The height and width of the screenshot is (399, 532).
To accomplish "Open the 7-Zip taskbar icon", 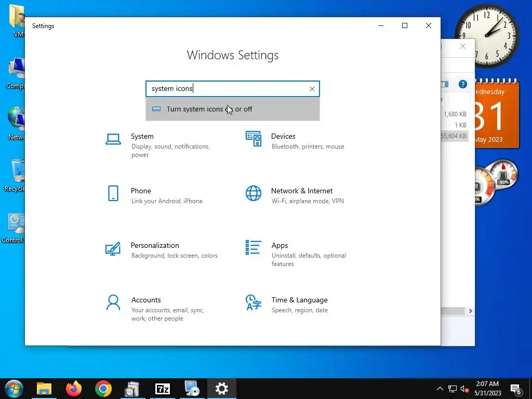I will pyautogui.click(x=163, y=389).
